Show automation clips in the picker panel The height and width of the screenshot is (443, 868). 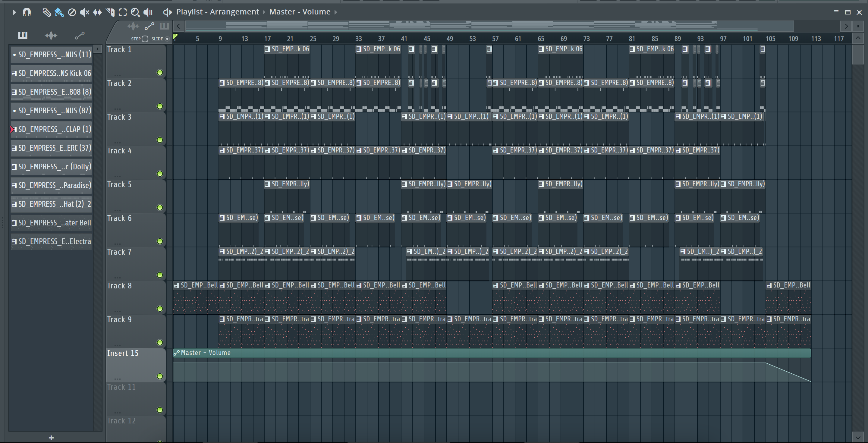pos(80,35)
